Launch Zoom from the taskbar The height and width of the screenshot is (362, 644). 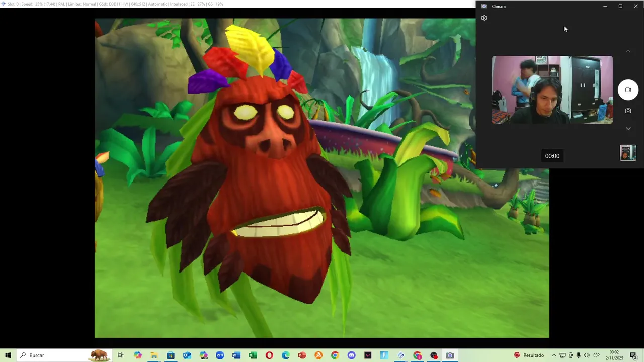pyautogui.click(x=220, y=355)
